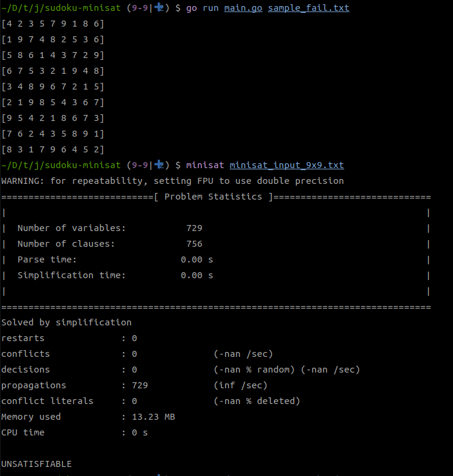
Task: Click the Solved by simplification line
Action: [67, 322]
